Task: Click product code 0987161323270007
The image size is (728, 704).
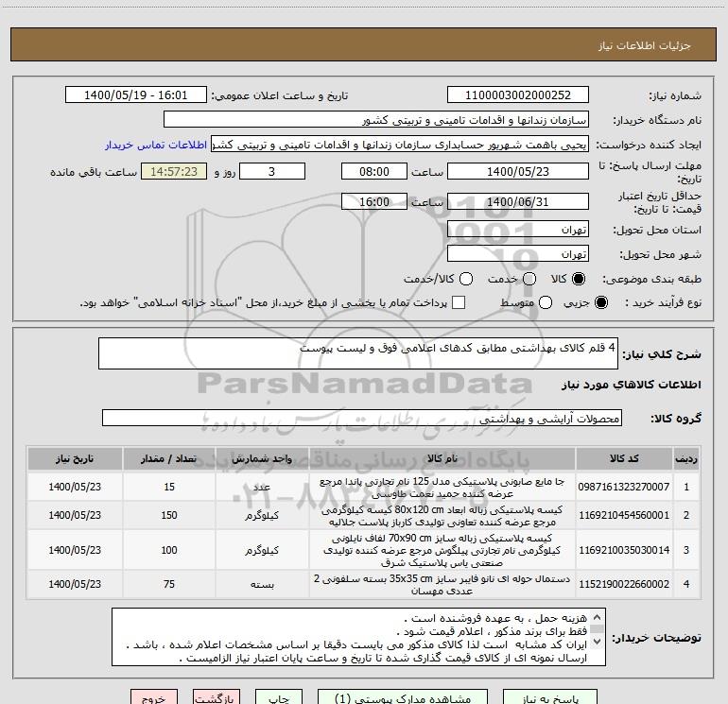Action: [624, 487]
